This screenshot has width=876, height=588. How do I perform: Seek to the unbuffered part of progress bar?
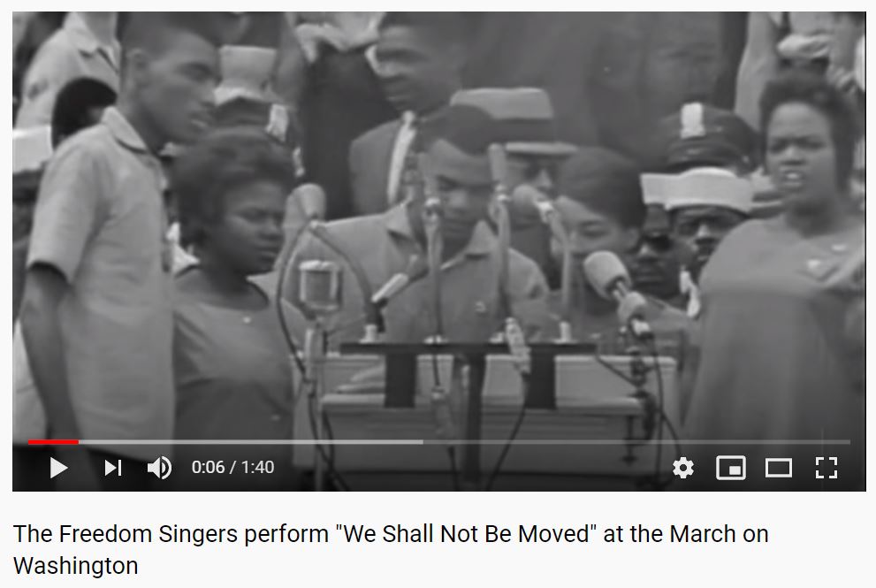click(x=636, y=442)
